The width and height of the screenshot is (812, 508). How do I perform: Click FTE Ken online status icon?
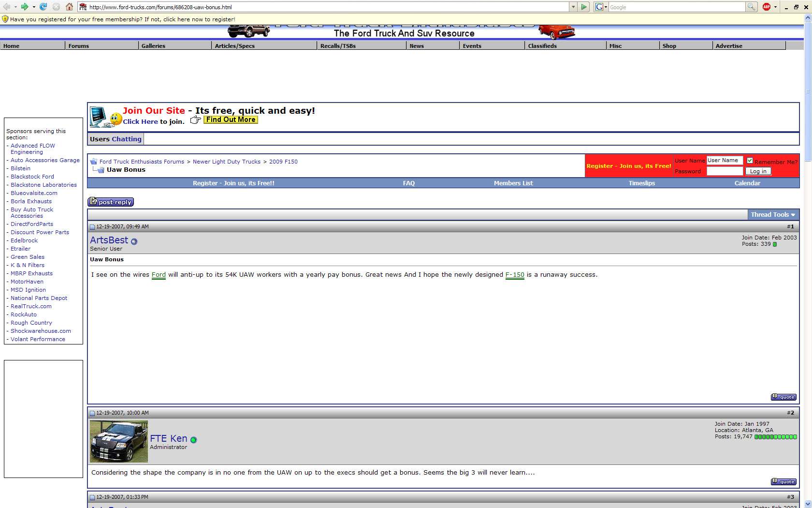(x=193, y=440)
